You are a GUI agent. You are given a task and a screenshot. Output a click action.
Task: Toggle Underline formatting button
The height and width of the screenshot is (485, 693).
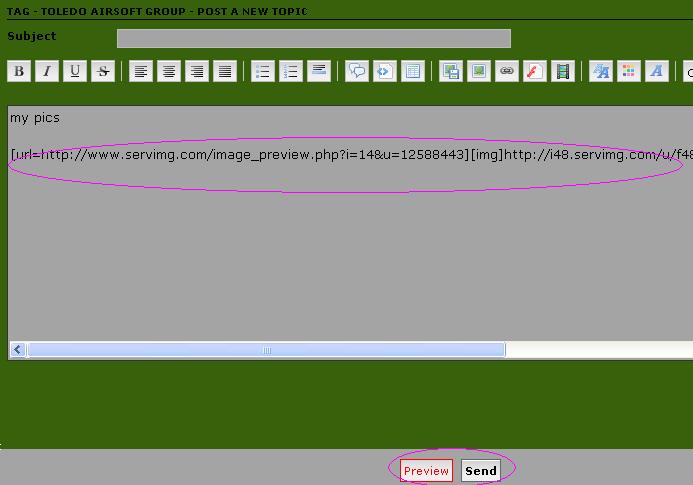(x=75, y=71)
